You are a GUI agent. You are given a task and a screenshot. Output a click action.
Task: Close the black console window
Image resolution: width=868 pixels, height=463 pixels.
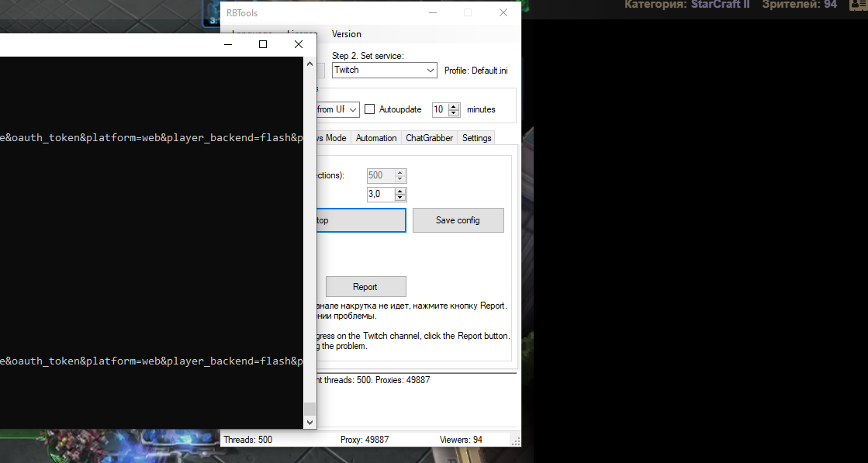pyautogui.click(x=298, y=44)
